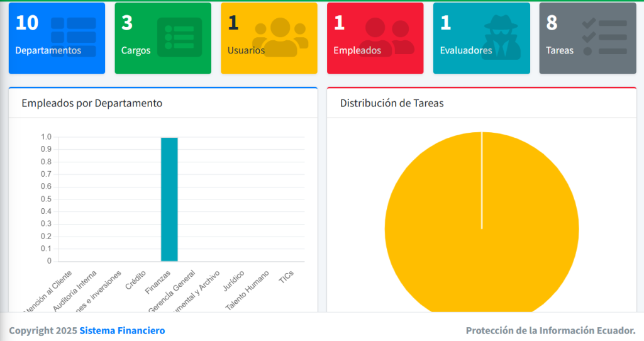Click the Empleados card label text
644x341 pixels.
point(357,50)
